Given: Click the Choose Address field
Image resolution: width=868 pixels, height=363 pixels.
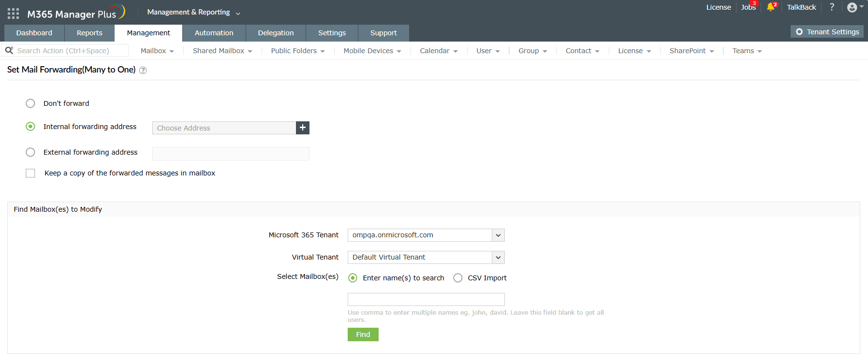Looking at the screenshot, I should (x=224, y=128).
